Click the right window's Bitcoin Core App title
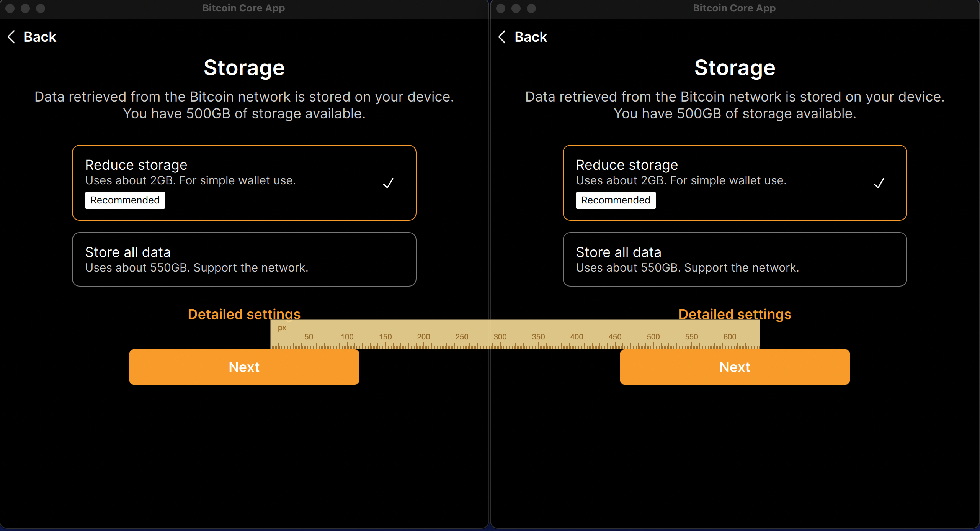The width and height of the screenshot is (980, 531). point(734,8)
